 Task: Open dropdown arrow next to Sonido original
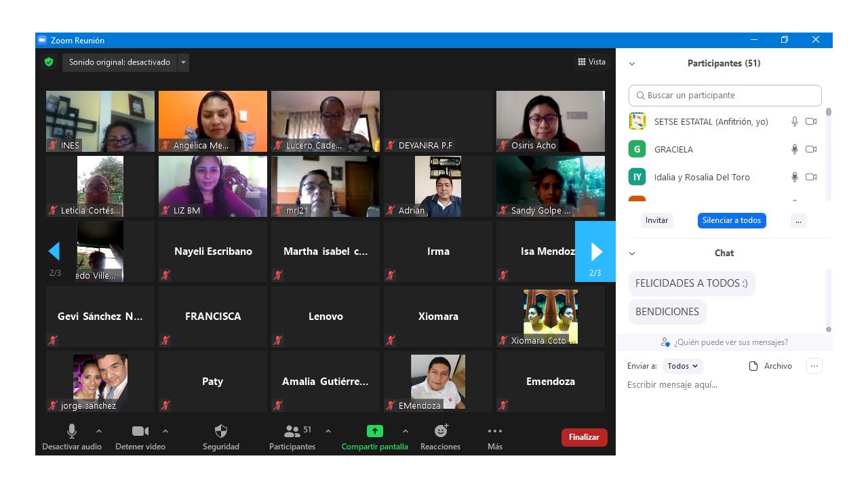(x=183, y=62)
